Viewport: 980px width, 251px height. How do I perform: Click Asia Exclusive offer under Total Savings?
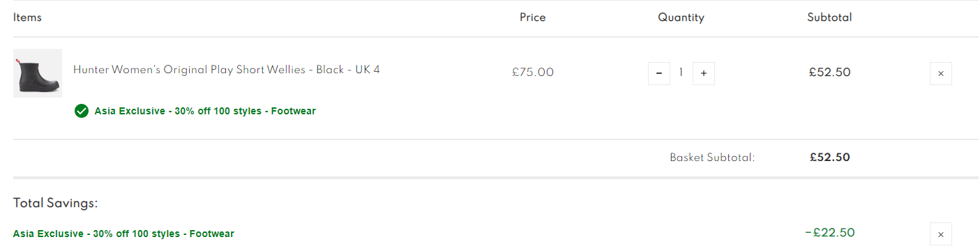[x=123, y=234]
